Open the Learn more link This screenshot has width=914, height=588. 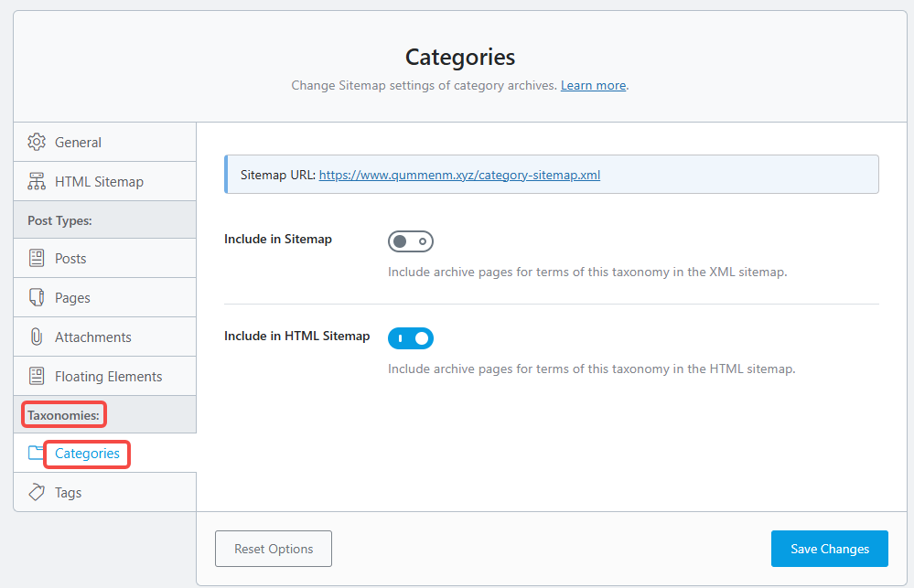click(593, 85)
